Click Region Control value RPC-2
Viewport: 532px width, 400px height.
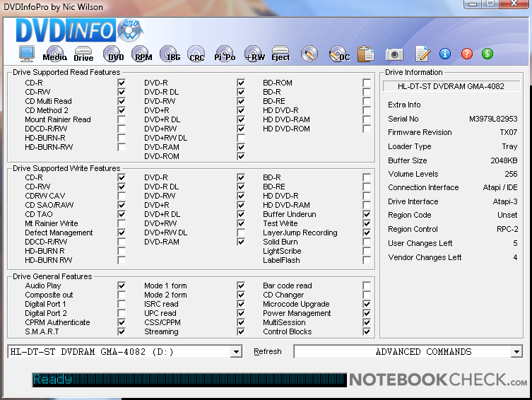pyautogui.click(x=507, y=229)
